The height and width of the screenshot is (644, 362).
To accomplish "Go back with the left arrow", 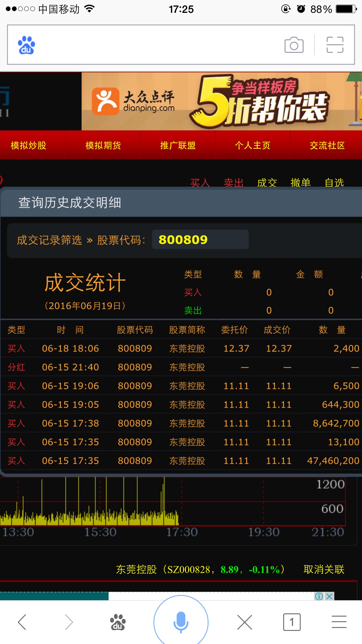I will [22, 622].
